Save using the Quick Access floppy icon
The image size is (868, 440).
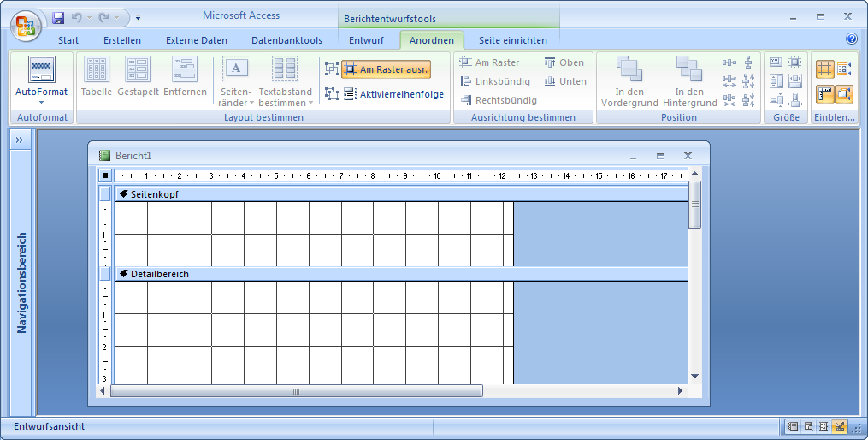(58, 17)
